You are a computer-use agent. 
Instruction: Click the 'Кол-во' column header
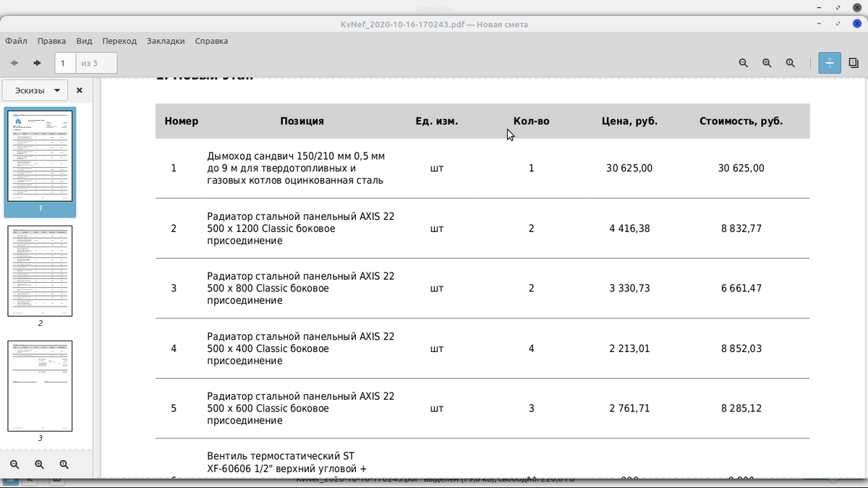pyautogui.click(x=531, y=121)
